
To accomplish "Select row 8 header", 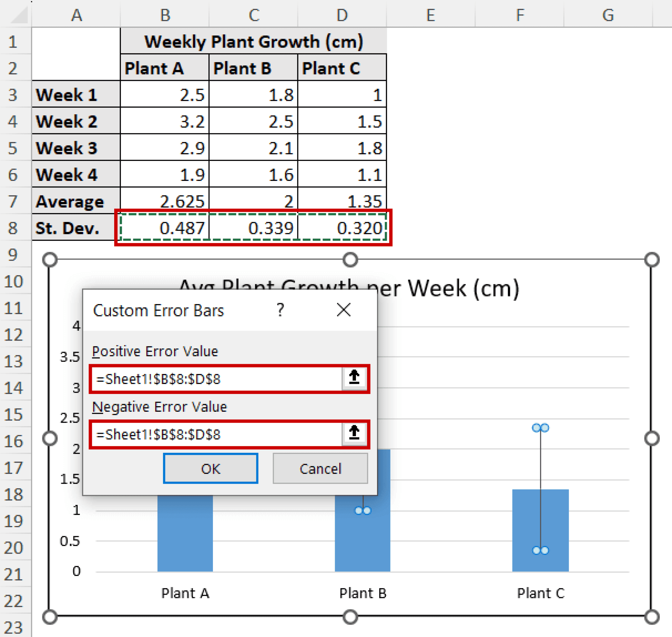I will (x=13, y=228).
